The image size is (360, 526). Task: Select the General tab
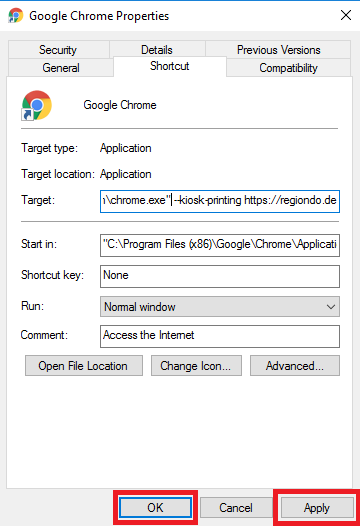61,68
